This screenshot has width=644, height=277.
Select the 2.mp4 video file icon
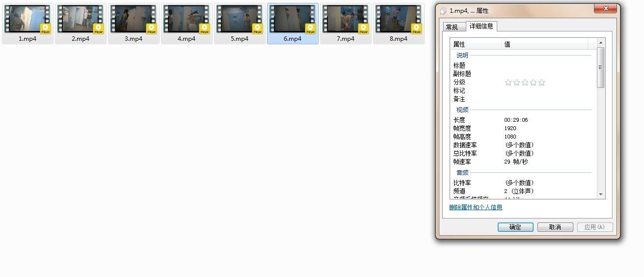click(80, 20)
